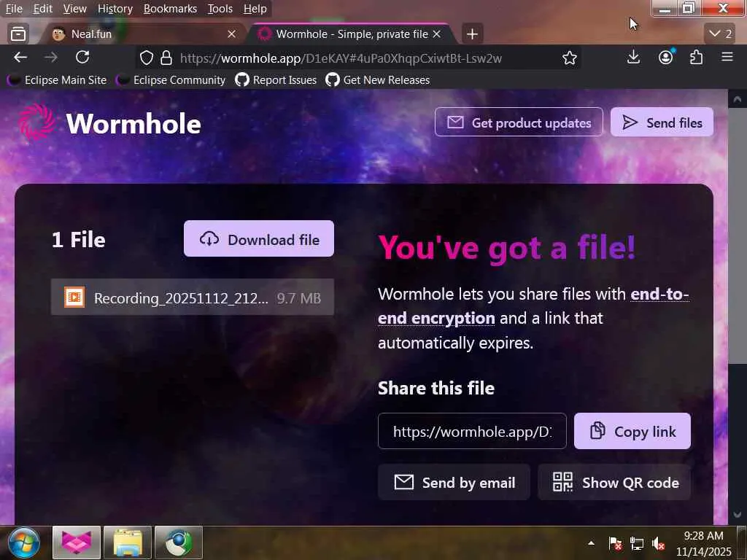Click the forward navigation arrow
The image size is (747, 560).
coord(51,58)
